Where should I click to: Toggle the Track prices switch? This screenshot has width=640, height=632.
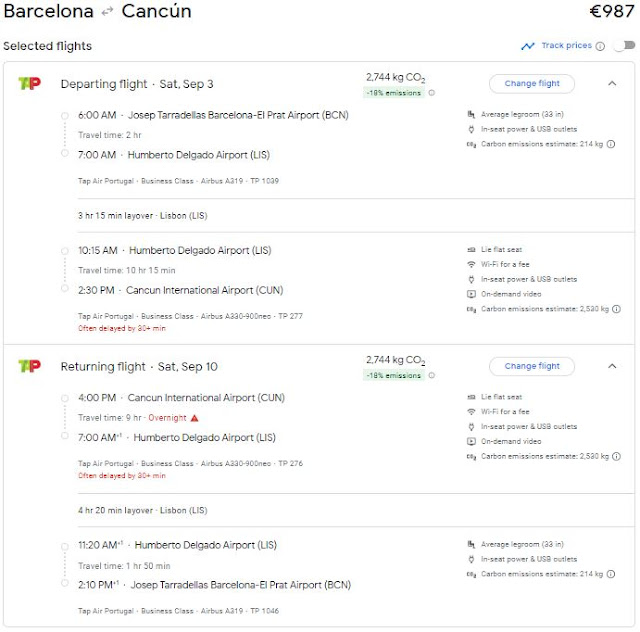pyautogui.click(x=624, y=46)
